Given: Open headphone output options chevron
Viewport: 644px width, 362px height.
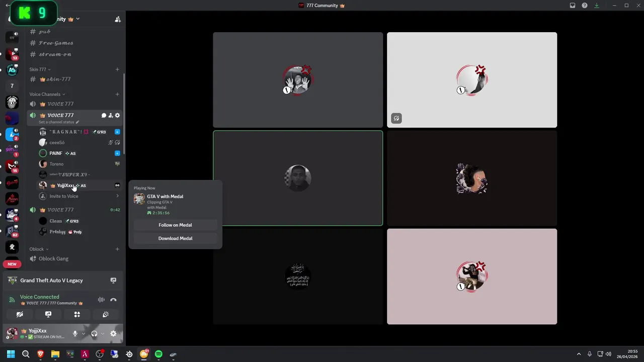Looking at the screenshot, I should 103,333.
